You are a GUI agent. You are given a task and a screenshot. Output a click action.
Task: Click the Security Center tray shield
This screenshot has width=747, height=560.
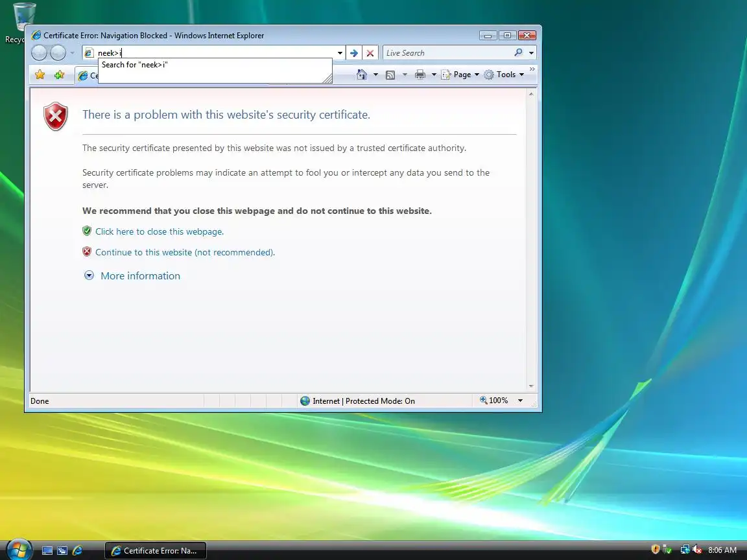coord(656,550)
